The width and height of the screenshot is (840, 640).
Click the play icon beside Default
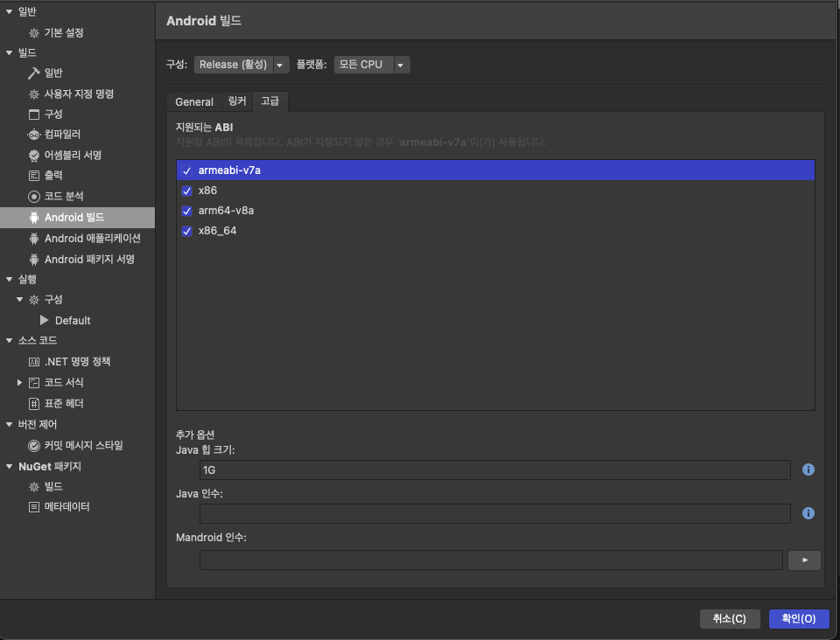[45, 320]
